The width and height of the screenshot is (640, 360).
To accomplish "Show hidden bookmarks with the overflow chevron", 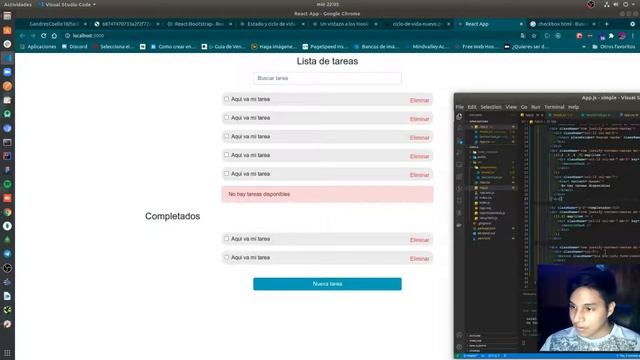I will tap(584, 47).
